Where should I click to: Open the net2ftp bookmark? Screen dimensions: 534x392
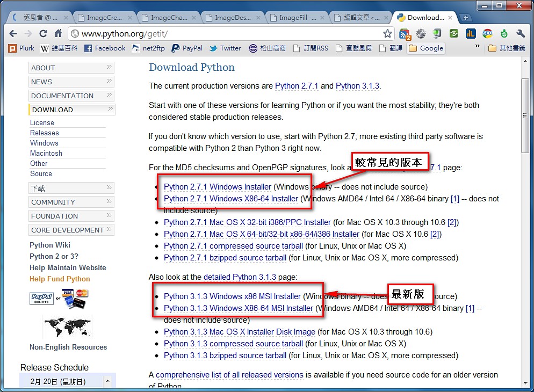[148, 48]
